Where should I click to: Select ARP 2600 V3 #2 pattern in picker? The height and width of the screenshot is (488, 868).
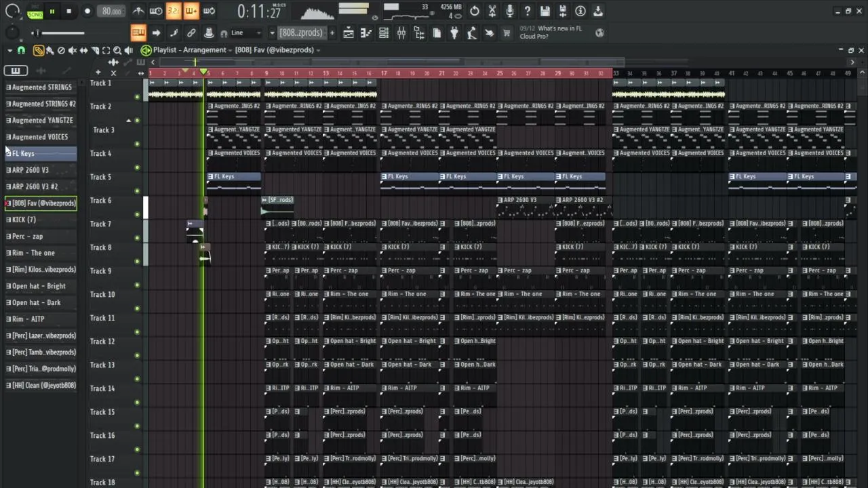(41, 186)
